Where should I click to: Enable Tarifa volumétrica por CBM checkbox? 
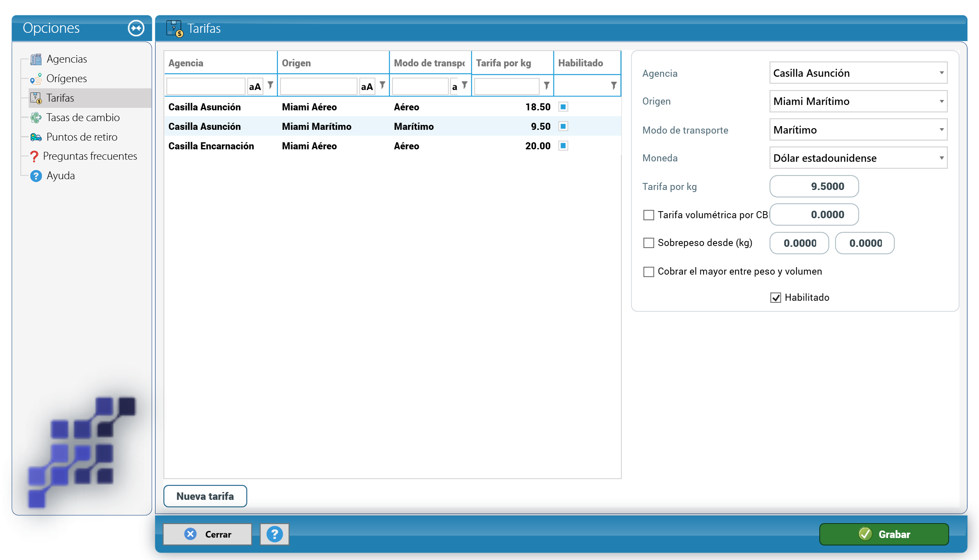(x=648, y=215)
